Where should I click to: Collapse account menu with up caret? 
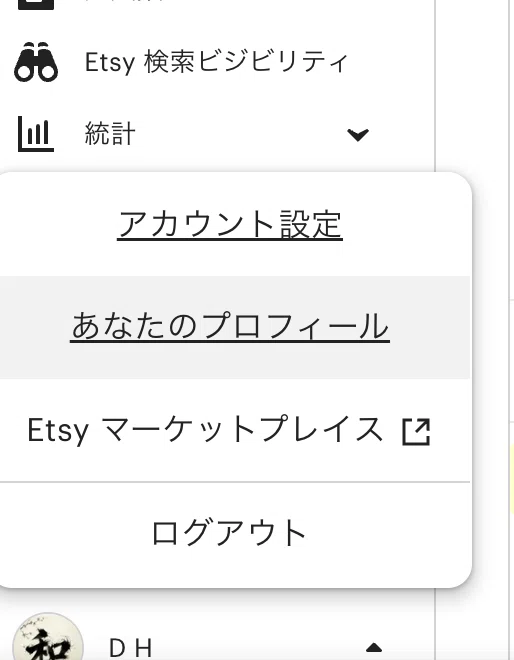point(374,647)
